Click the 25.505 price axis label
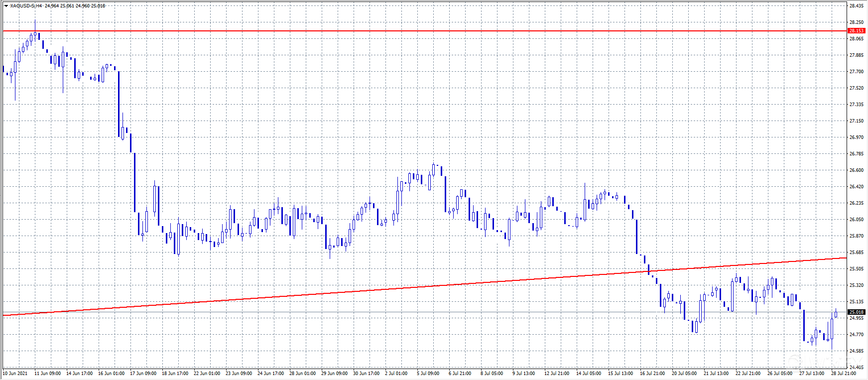Viewport: 868px width, 380px height. [x=856, y=268]
